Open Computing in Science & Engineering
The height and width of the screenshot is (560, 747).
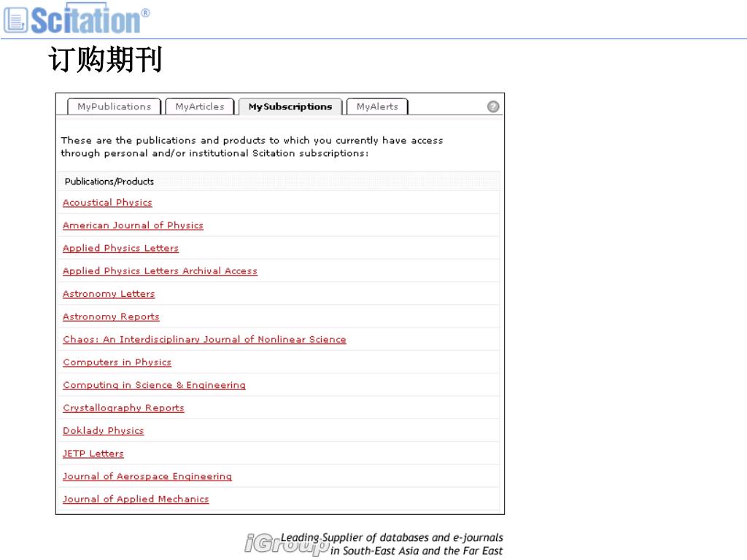154,385
